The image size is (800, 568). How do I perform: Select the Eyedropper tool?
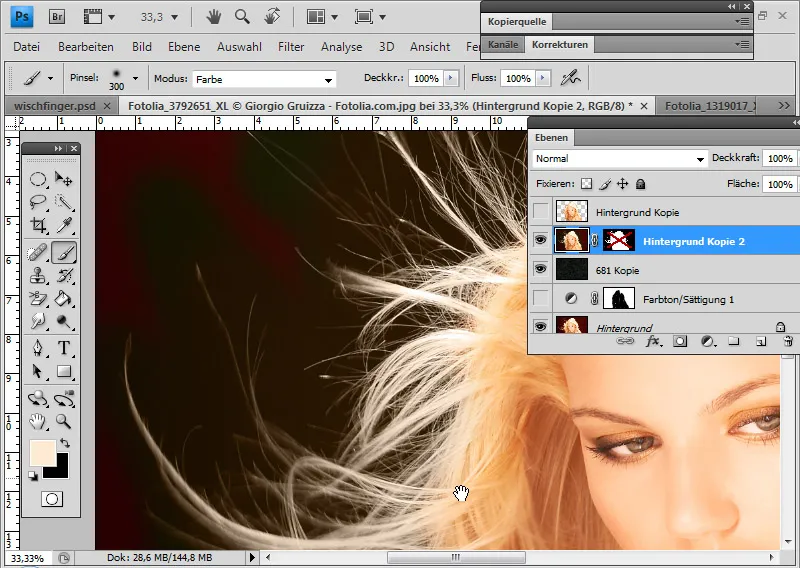[x=64, y=225]
